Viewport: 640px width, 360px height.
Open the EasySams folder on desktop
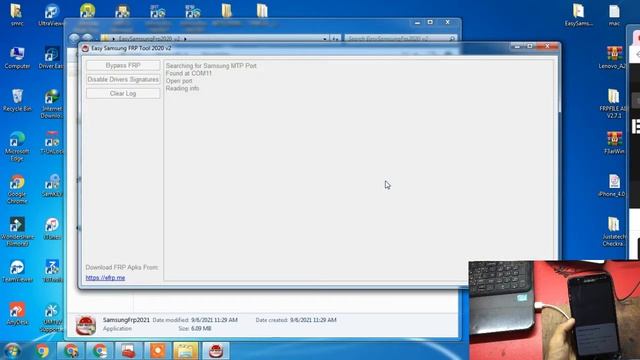point(579,15)
